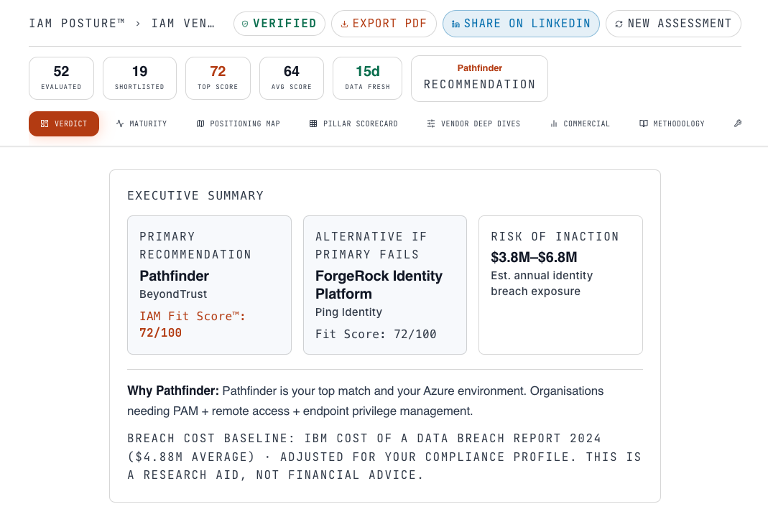Go to Pillar Scorecard tab
This screenshot has width=768, height=532.
(353, 123)
